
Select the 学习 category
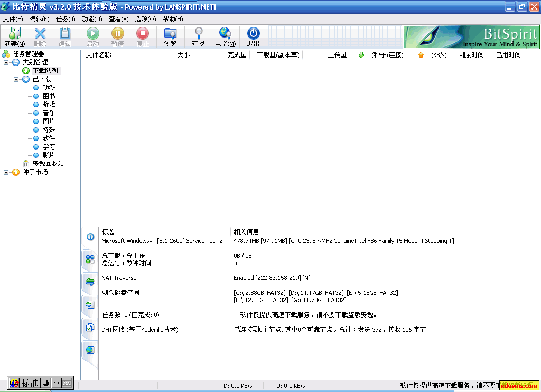(49, 147)
